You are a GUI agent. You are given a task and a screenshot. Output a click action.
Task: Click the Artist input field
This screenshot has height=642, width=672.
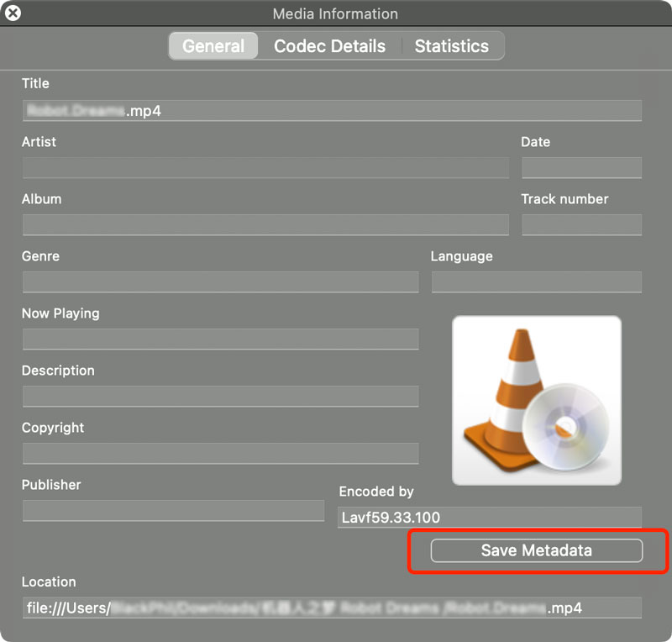tap(265, 168)
